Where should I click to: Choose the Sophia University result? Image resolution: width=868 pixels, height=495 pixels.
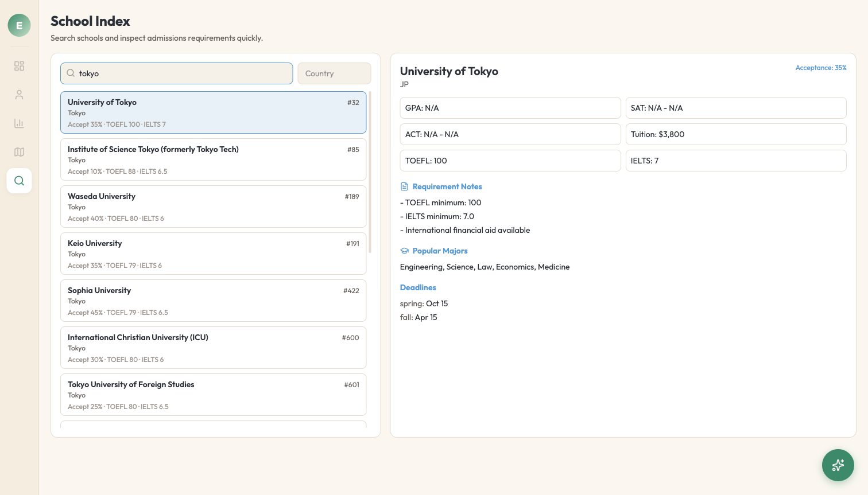213,301
